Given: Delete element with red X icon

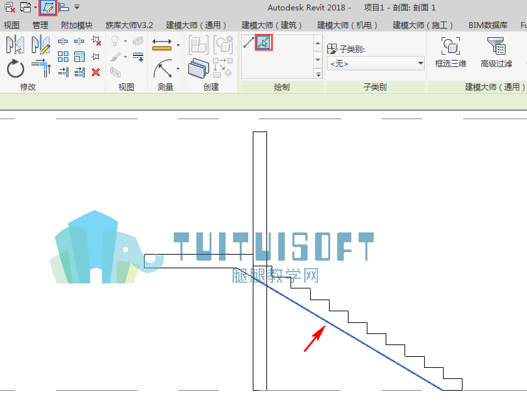Looking at the screenshot, I should point(96,72).
